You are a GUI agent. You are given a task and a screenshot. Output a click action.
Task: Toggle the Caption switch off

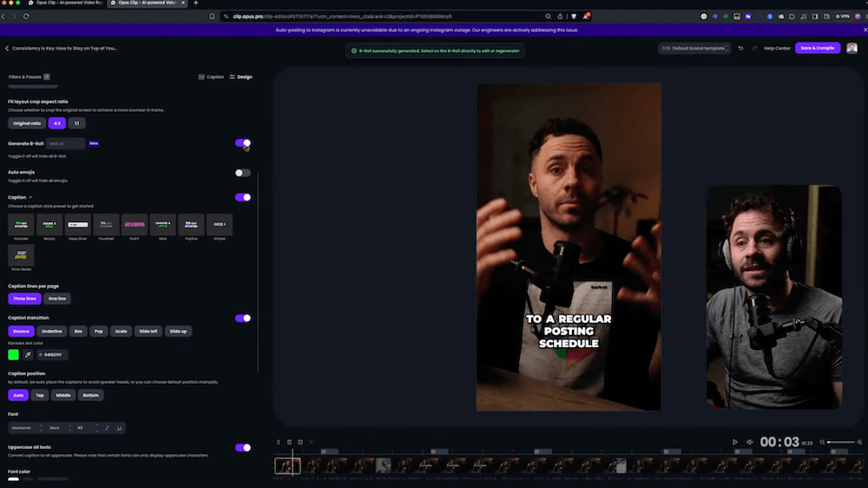pos(242,197)
